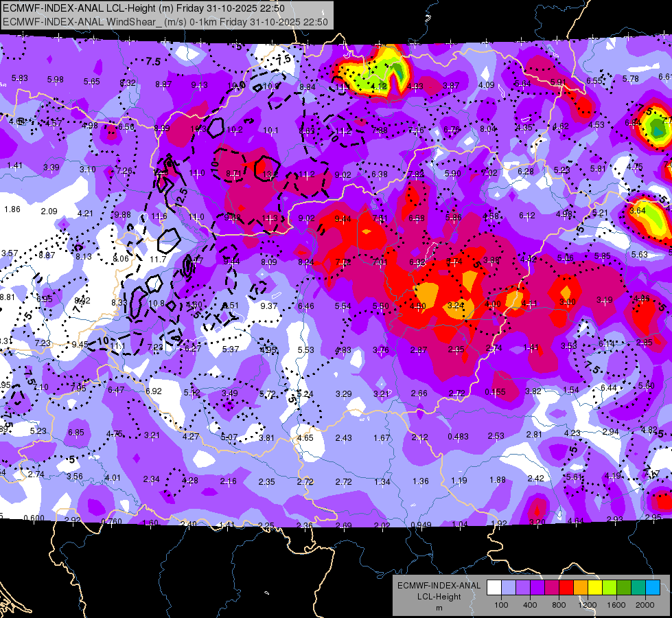This screenshot has height=618, width=672.
Task: Click the map value 0.155
Action: pos(495,391)
